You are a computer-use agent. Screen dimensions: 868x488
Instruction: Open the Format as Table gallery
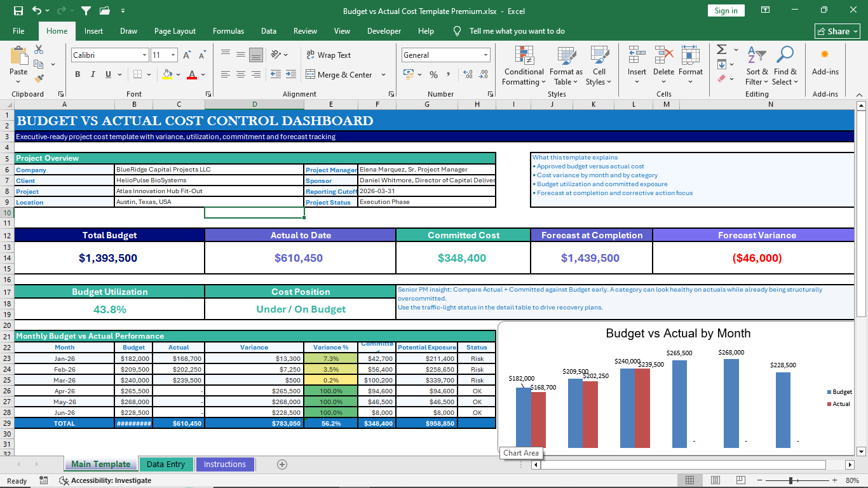(566, 66)
